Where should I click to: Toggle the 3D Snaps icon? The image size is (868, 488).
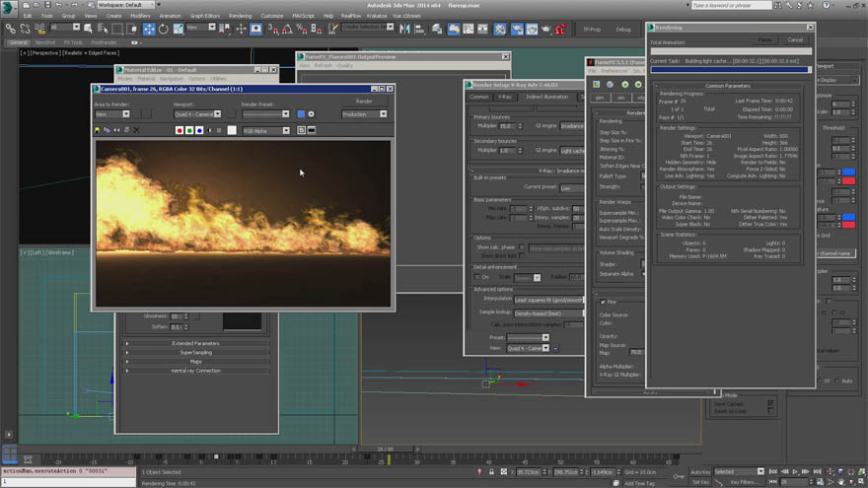272,29
